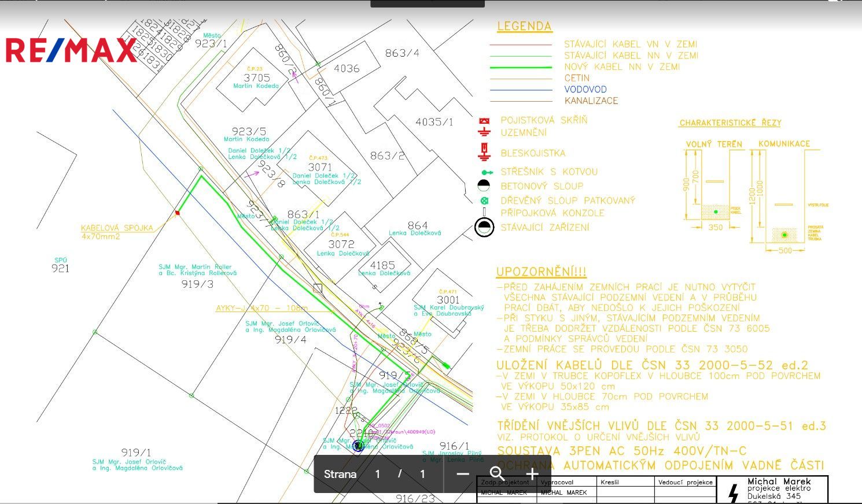The image size is (862, 504).
Task: Click the AYKY-J 4x70 – 108m cable label
Action: [261, 308]
